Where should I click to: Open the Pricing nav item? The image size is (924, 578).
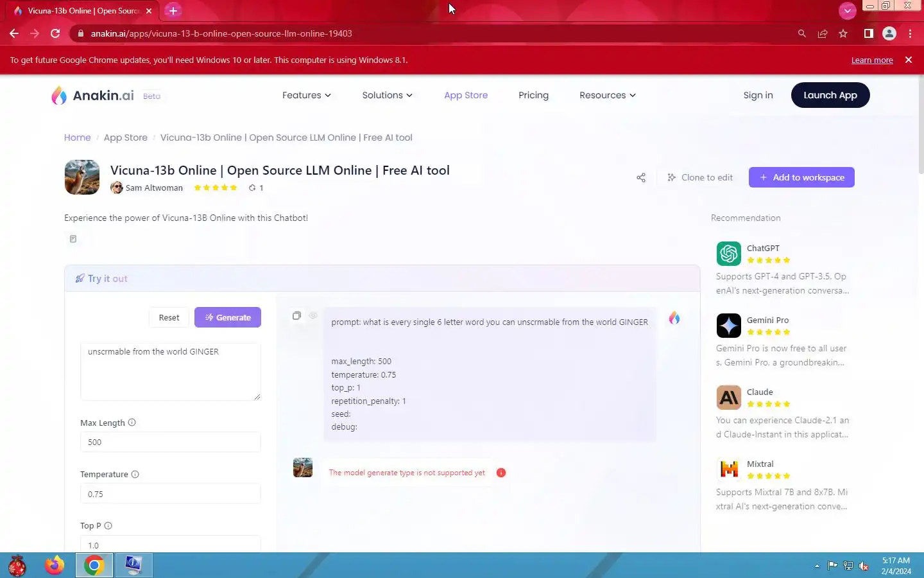(x=533, y=95)
